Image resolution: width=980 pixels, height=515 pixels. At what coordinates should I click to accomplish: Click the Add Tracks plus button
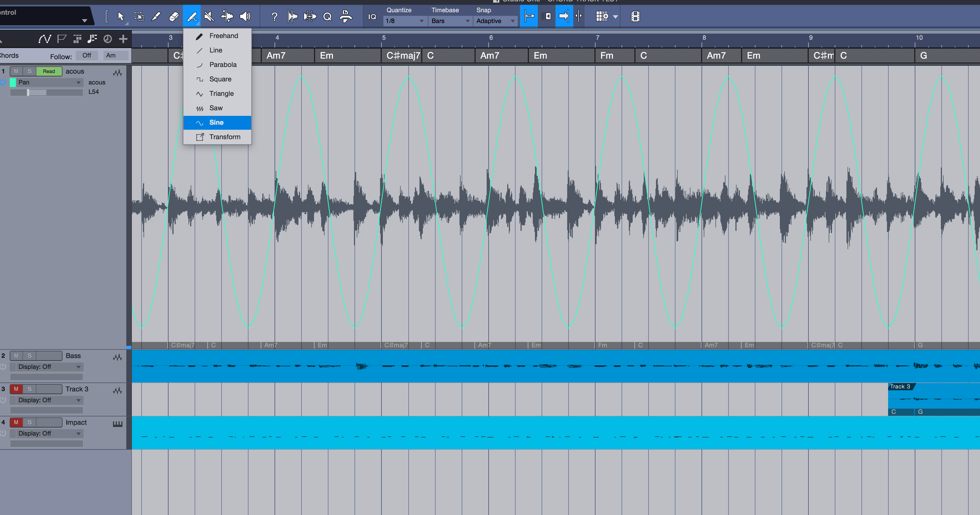tap(123, 39)
